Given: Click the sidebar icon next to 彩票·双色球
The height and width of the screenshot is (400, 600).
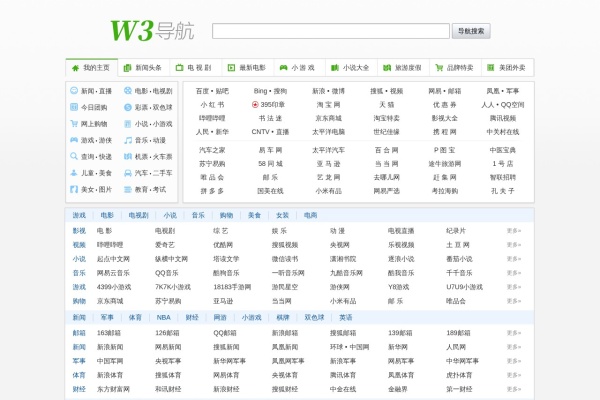Looking at the screenshot, I should click(128, 107).
